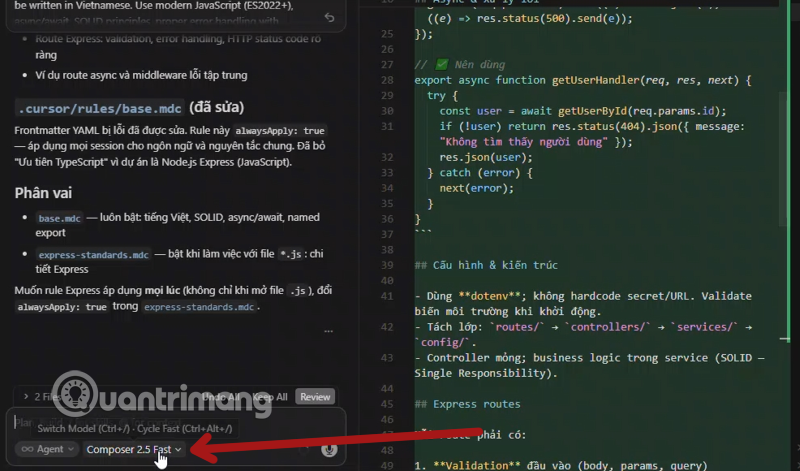
Task: Click the Keep All button
Action: 270,396
